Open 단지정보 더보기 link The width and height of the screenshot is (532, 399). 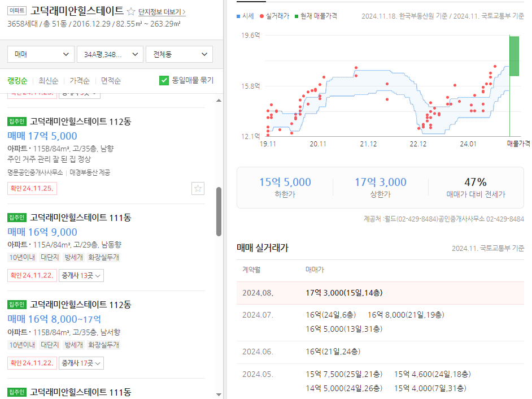coord(162,12)
